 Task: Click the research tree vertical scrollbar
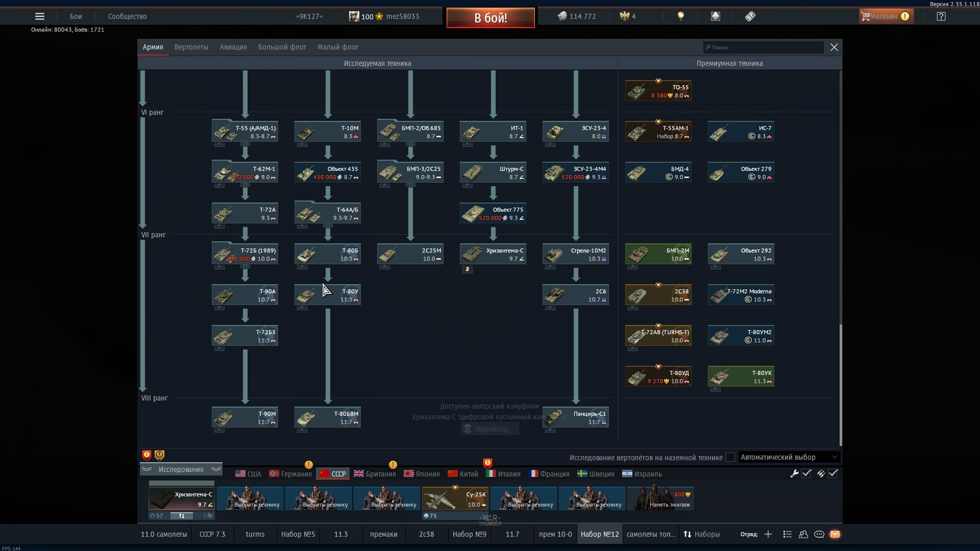[x=840, y=385]
